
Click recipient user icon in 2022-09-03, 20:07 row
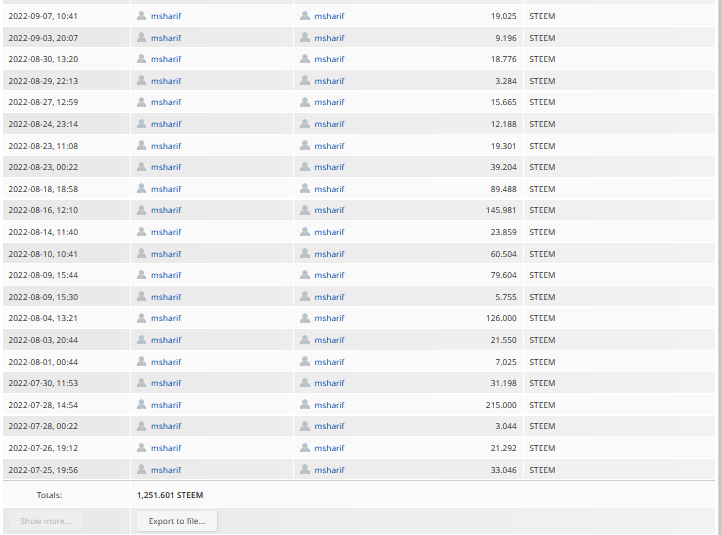(x=305, y=37)
